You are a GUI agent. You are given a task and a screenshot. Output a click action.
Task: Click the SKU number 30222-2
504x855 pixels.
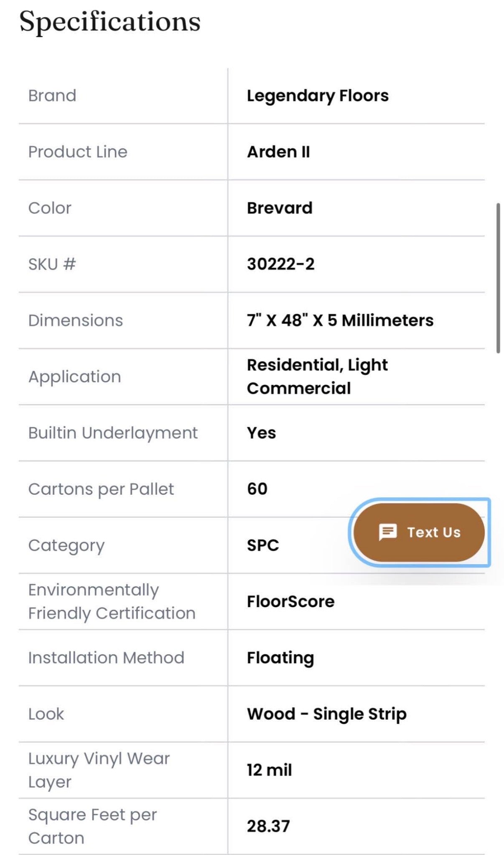(280, 264)
